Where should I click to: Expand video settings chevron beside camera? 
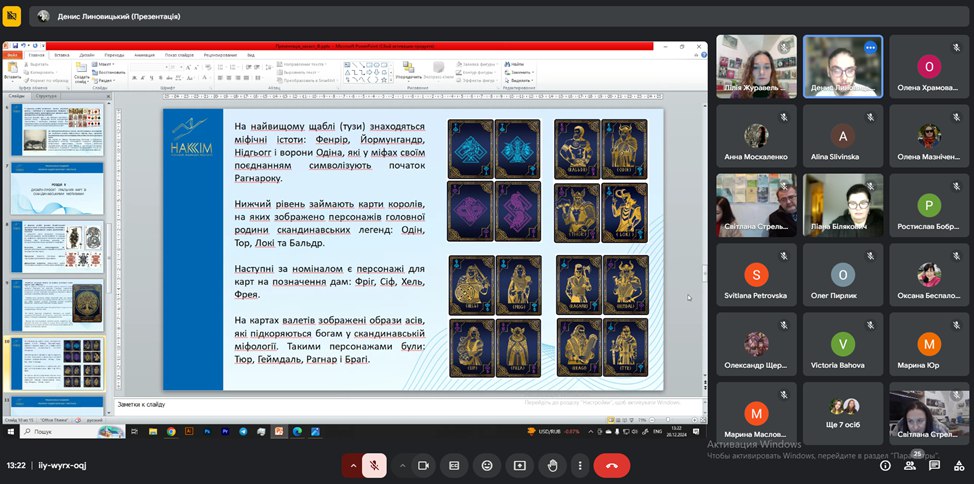(403, 465)
